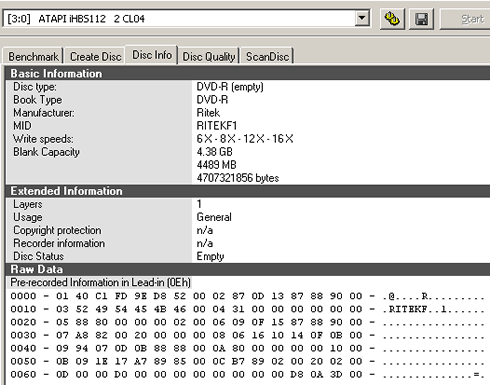Click the '4.38 GB' capacity value
The height and width of the screenshot is (385, 490).
pyautogui.click(x=214, y=152)
